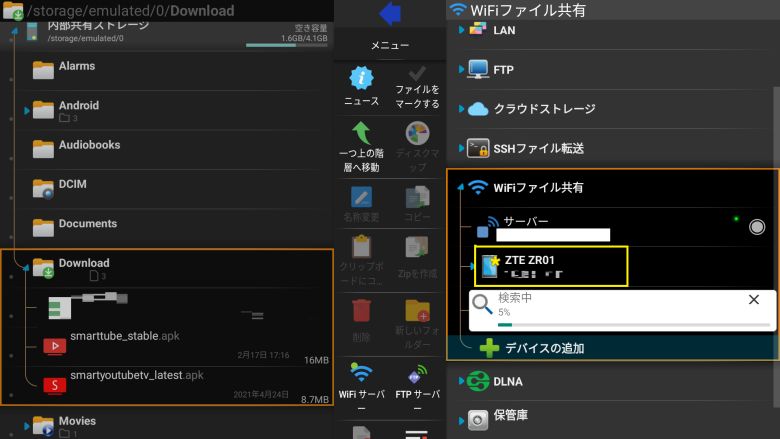Image resolution: width=780 pixels, height=439 pixels.
Task: Click the first file thumbnail under Download
Action: click(x=60, y=309)
